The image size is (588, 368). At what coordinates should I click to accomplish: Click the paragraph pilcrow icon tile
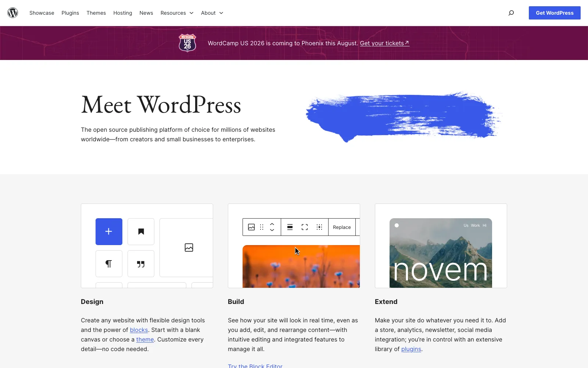coord(109,263)
